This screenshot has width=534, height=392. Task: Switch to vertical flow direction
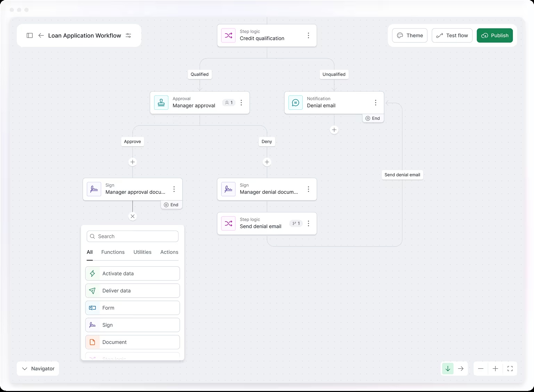[448, 368]
